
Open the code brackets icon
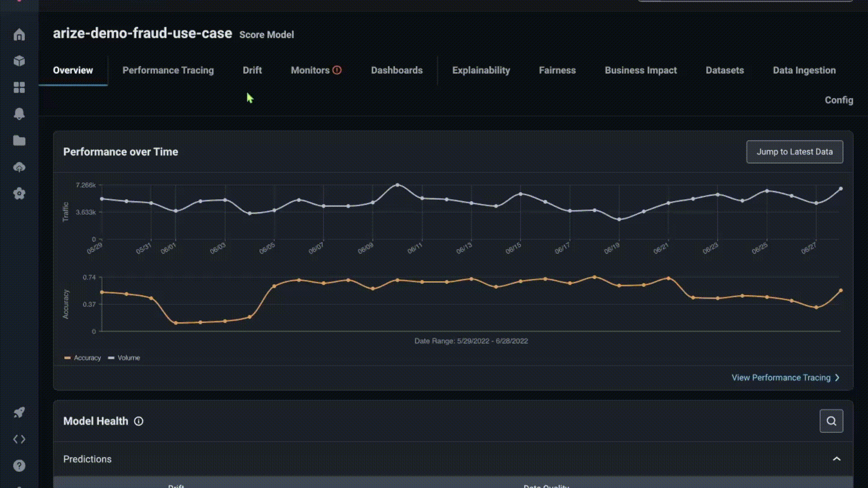tap(19, 439)
